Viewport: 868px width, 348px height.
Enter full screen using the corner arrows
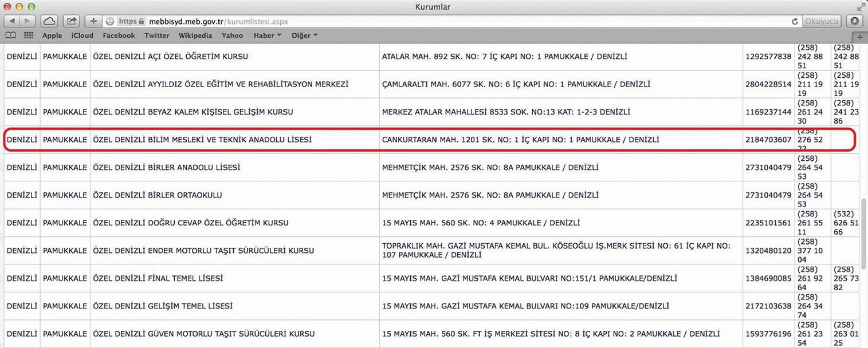(x=860, y=7)
